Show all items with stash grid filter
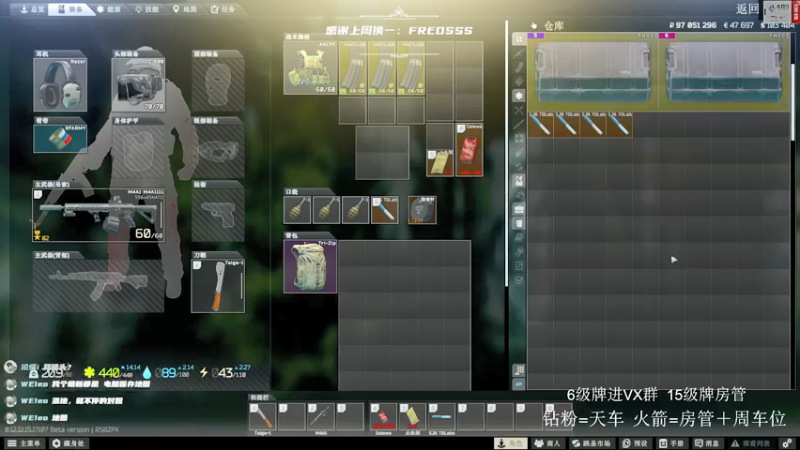The image size is (800, 450). click(519, 39)
